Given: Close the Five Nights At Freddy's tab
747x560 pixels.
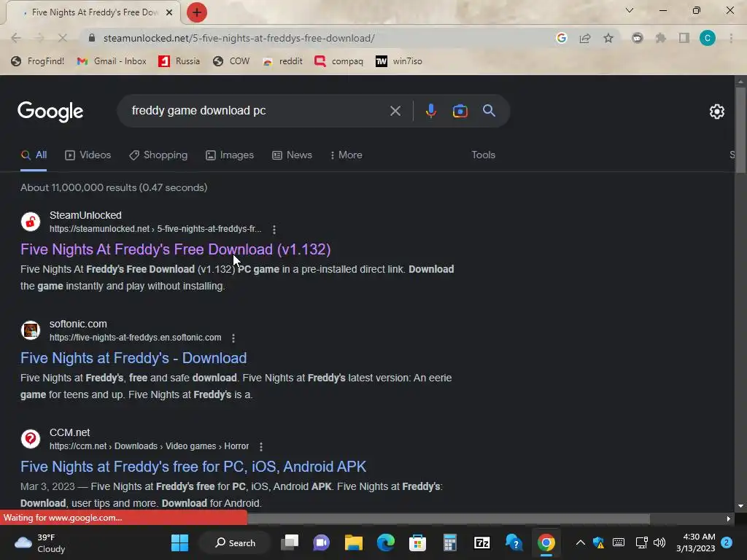Looking at the screenshot, I should tap(169, 12).
